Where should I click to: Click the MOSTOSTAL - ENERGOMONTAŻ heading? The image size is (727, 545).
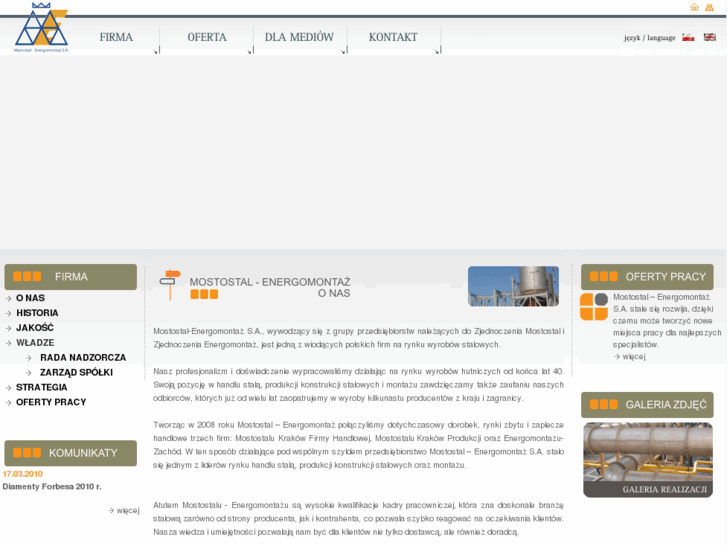[270, 282]
